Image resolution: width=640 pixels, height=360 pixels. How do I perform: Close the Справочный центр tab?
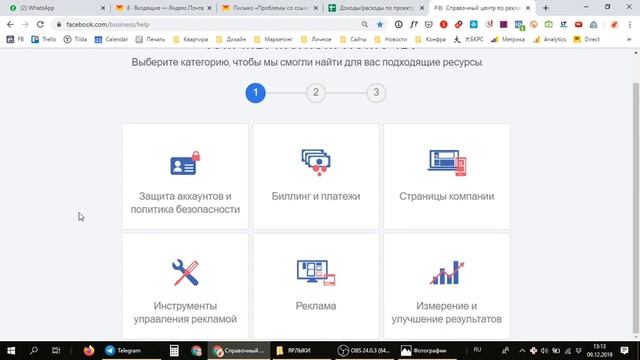pos(528,8)
